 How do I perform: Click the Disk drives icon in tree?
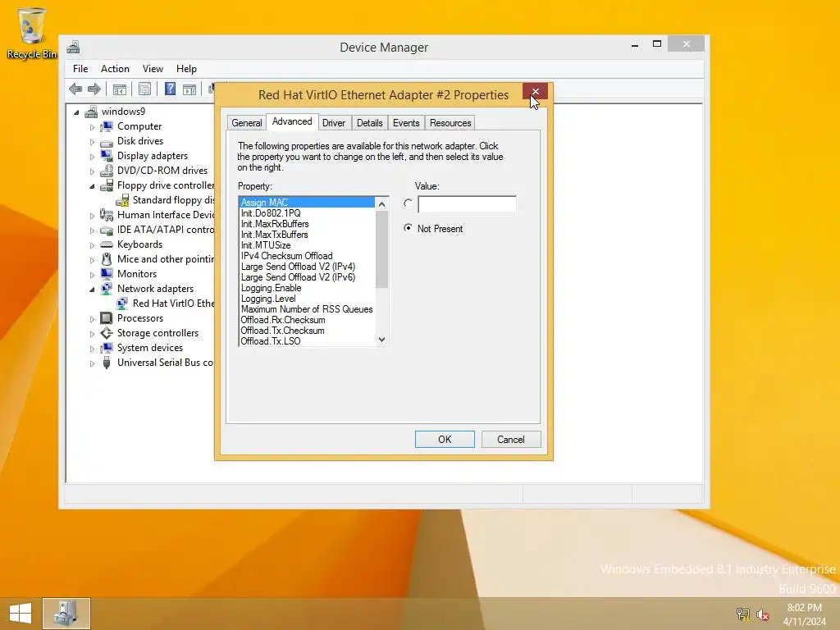[x=107, y=141]
